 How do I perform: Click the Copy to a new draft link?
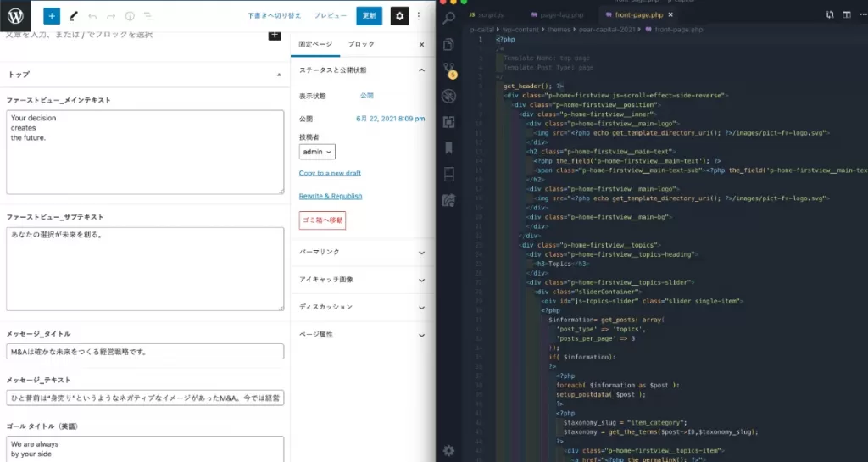click(x=330, y=173)
